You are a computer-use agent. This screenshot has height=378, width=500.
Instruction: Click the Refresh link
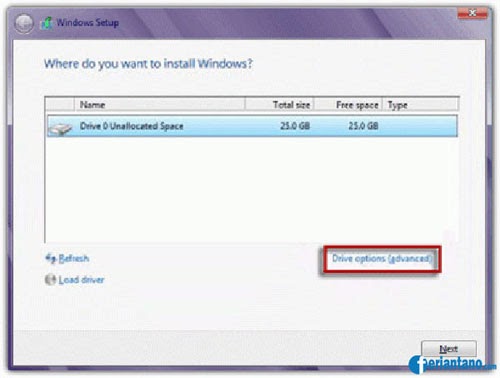click(x=74, y=258)
